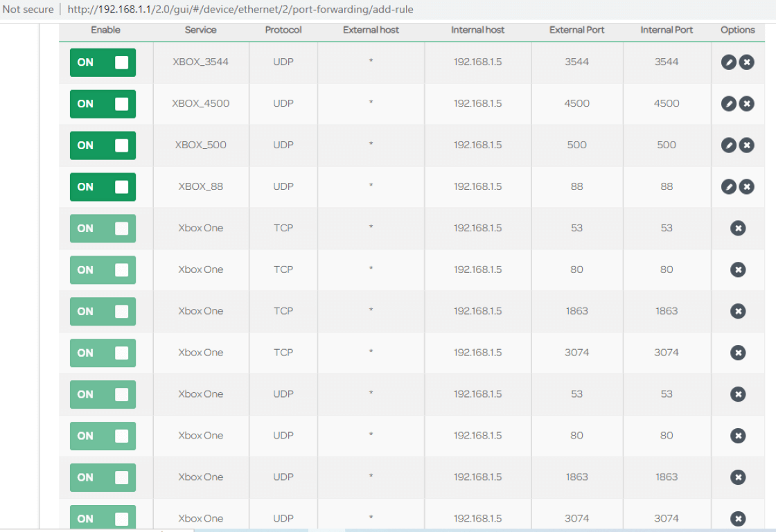Click the External host column header
The image size is (776, 532).
(371, 30)
